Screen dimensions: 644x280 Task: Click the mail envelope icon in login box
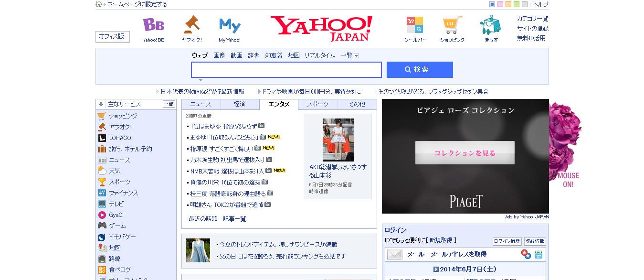pyautogui.click(x=395, y=255)
